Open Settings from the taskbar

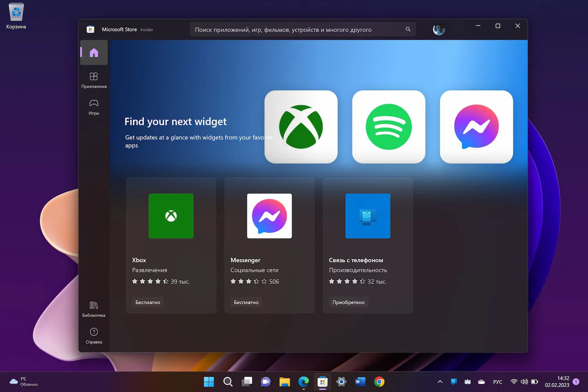point(341,381)
